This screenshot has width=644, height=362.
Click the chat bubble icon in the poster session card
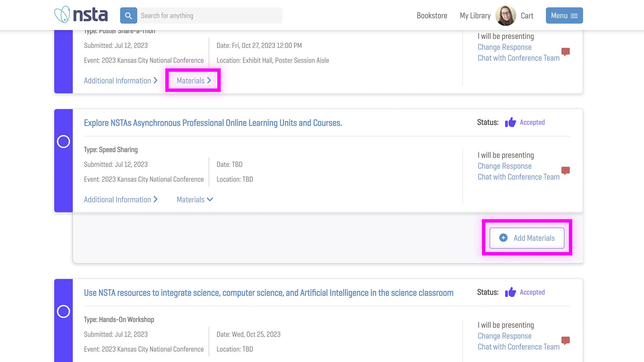(x=566, y=52)
